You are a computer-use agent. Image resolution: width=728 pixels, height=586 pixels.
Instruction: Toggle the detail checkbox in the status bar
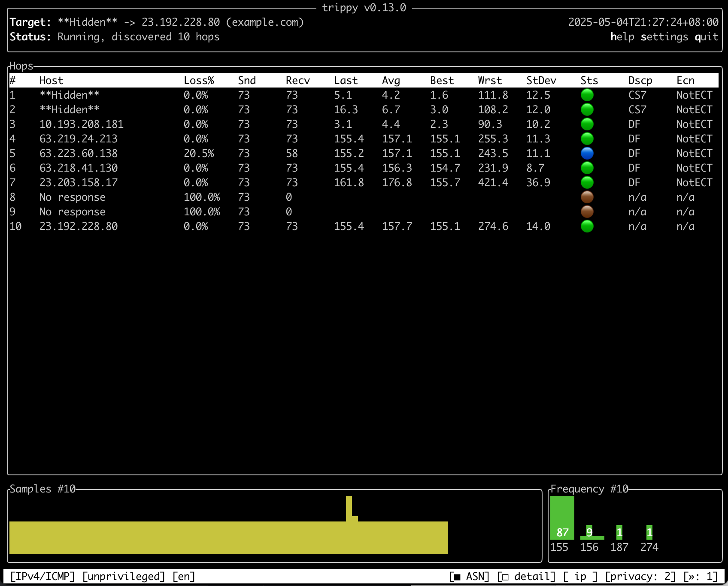[526, 577]
